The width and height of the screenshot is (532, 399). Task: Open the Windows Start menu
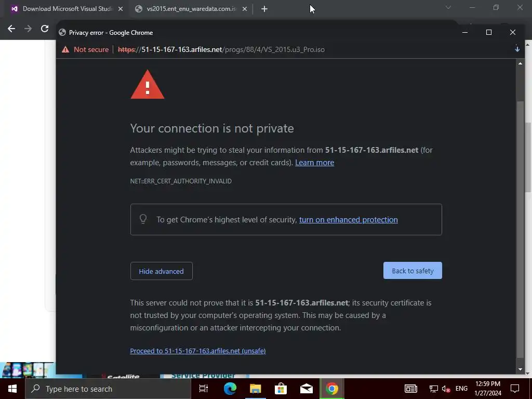[12, 389]
